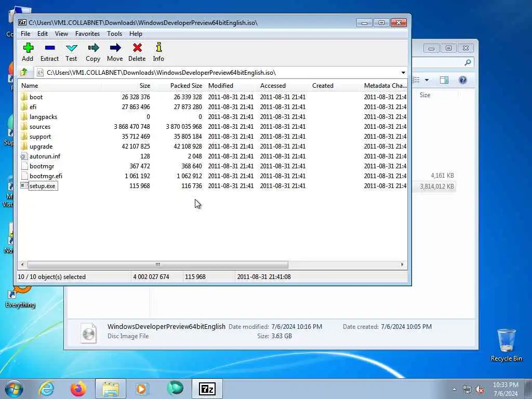Open the View menu
This screenshot has height=399, width=532.
pyautogui.click(x=61, y=34)
